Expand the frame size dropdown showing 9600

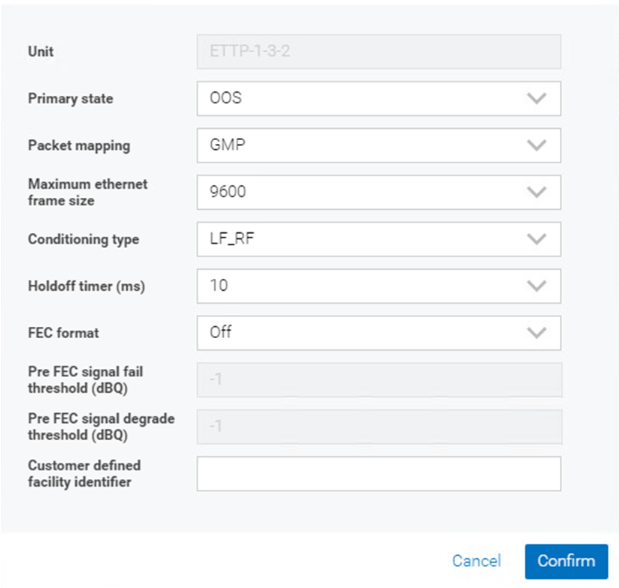(x=360, y=192)
